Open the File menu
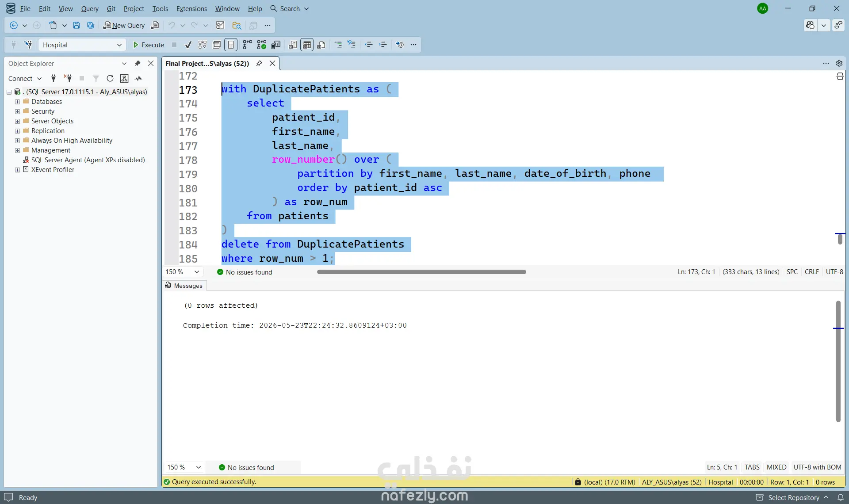Screen dimensions: 849x504 (25, 8)
